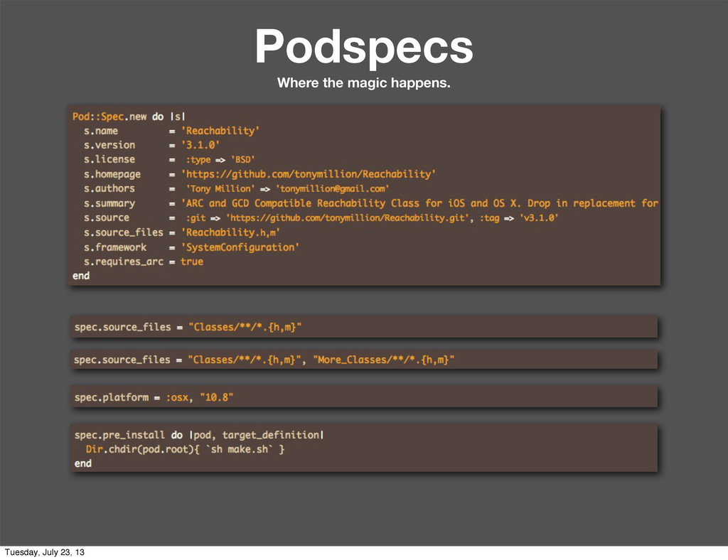
Task: Click the s.requires_arc 'true' value
Action: coord(192,262)
